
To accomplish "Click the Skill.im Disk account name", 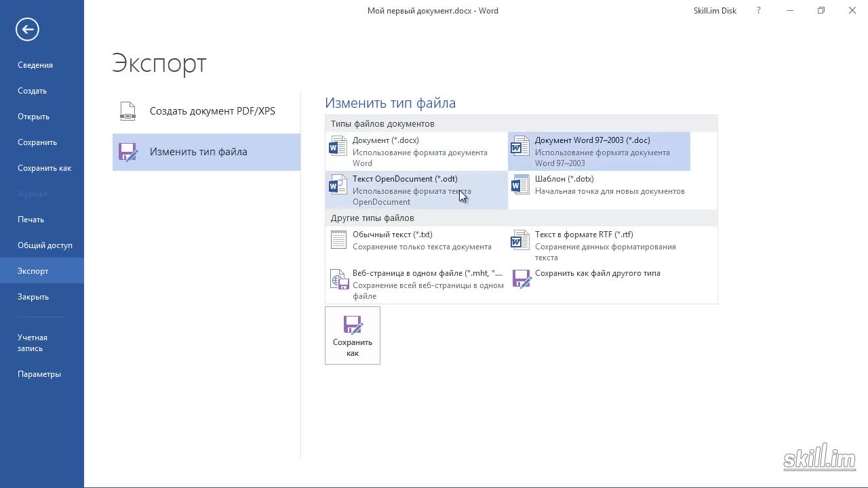I will point(715,11).
